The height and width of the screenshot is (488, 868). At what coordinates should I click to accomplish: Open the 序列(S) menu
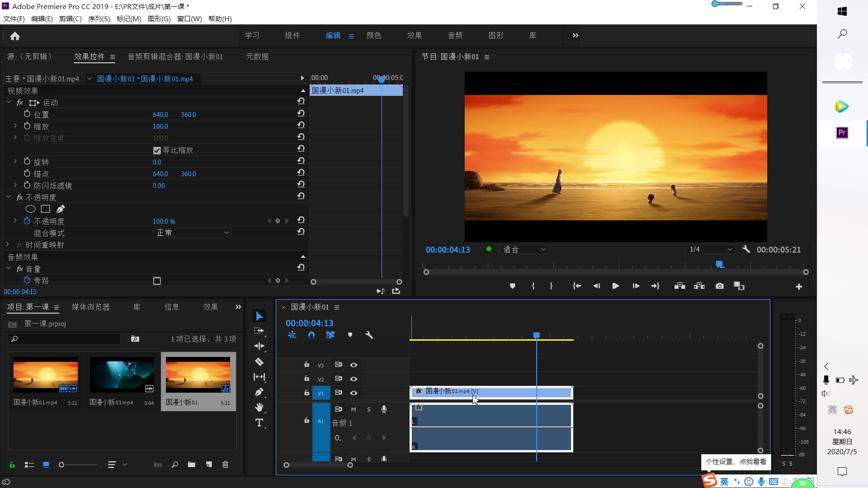pyautogui.click(x=99, y=19)
